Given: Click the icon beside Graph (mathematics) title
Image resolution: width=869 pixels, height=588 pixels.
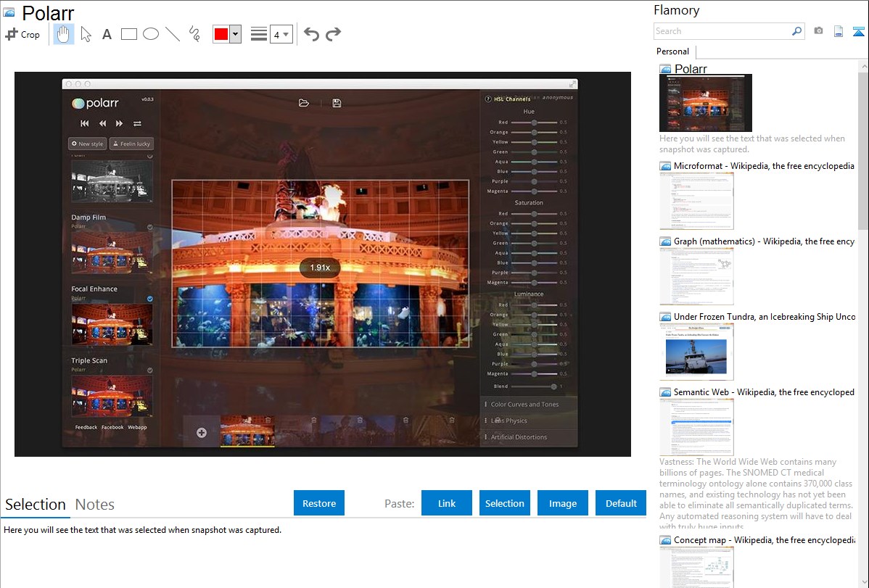Looking at the screenshot, I should tap(665, 241).
